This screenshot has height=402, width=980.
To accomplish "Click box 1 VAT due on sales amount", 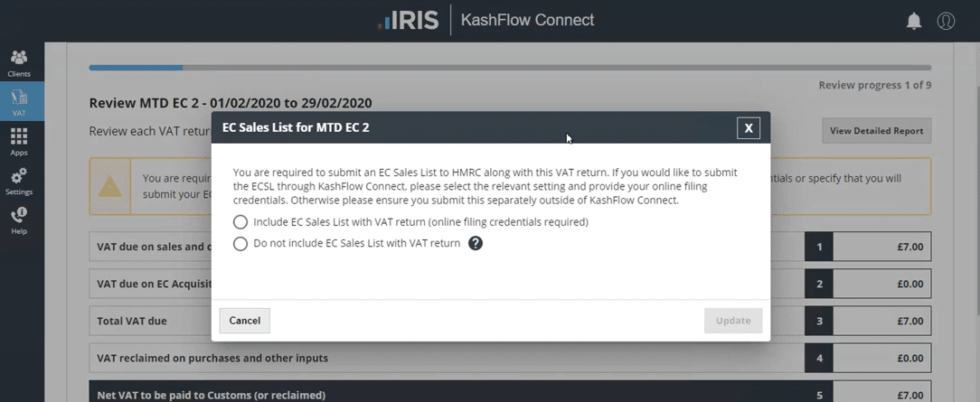I will (881, 247).
